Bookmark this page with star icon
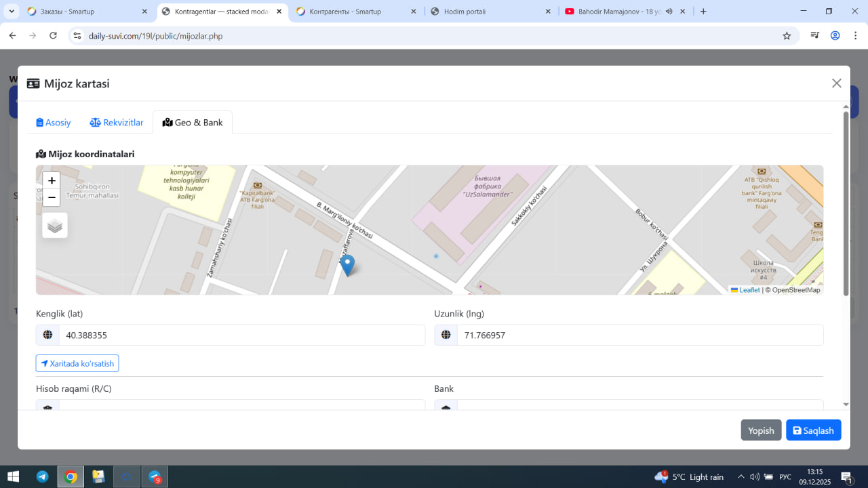The height and width of the screenshot is (488, 868). [x=787, y=36]
